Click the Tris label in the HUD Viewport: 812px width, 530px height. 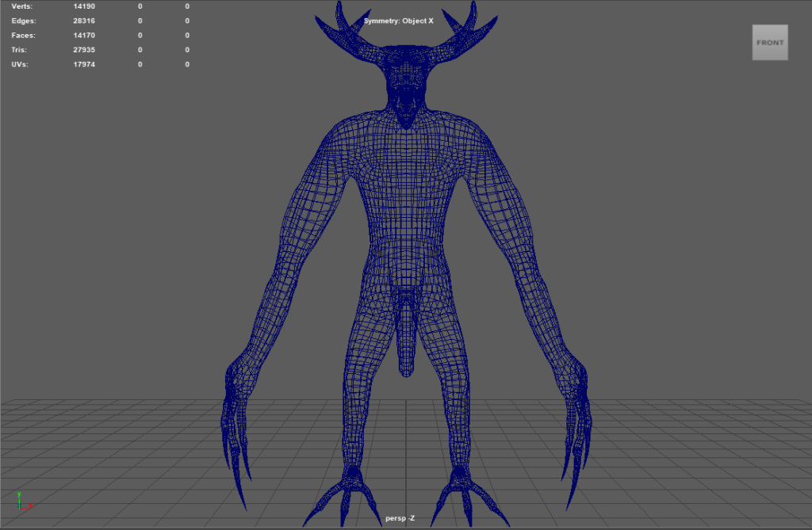point(21,50)
